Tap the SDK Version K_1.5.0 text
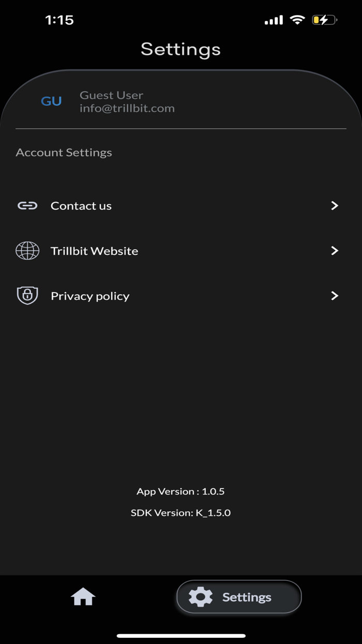 (x=180, y=513)
